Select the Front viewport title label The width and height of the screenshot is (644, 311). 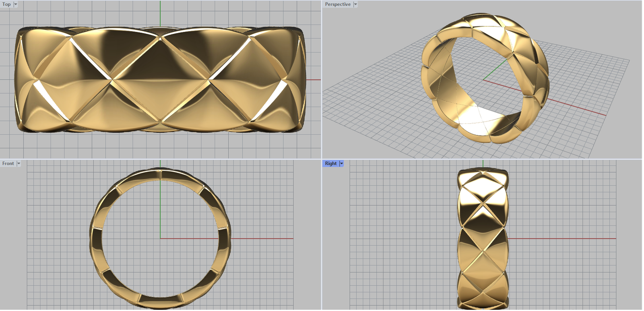(8, 164)
